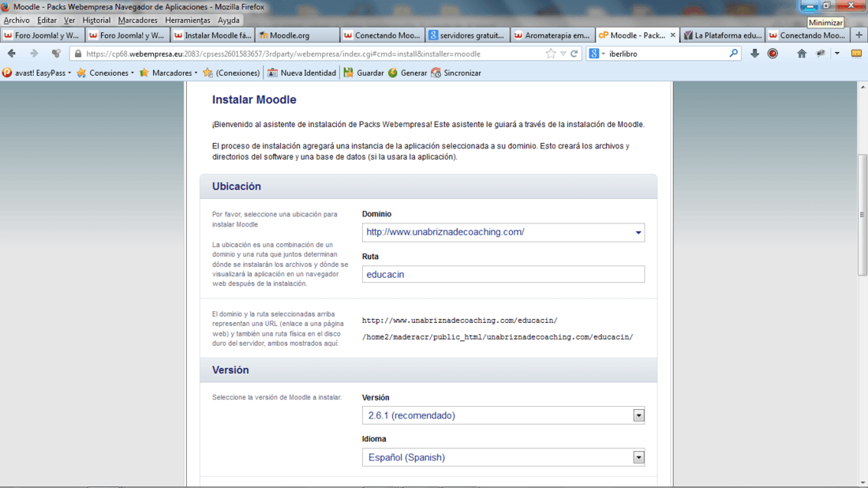Click the Instalar Moodle heading
The height and width of the screenshot is (488, 868).
[254, 99]
